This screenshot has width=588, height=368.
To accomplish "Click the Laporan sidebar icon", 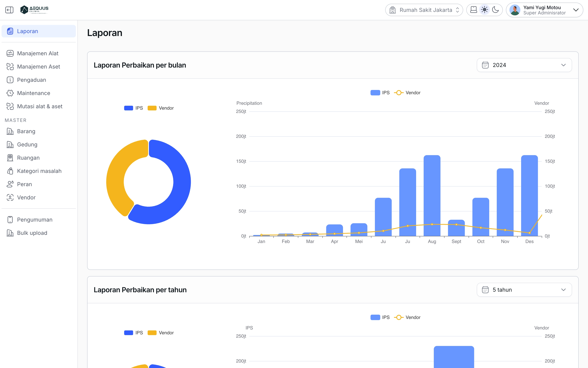I will [x=10, y=31].
